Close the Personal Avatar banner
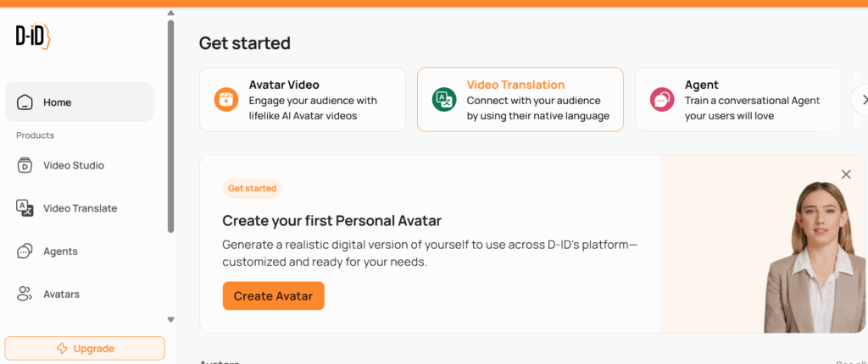Viewport: 868px width, 364px height. click(x=846, y=175)
